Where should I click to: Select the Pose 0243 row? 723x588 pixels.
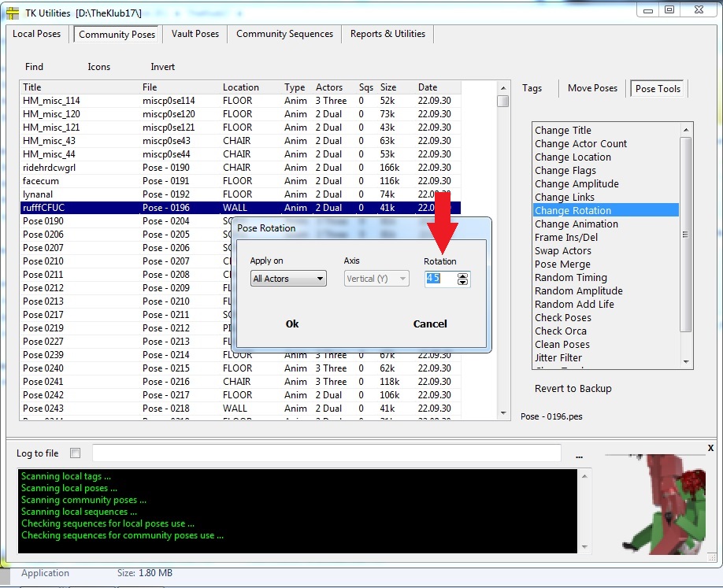pos(240,409)
